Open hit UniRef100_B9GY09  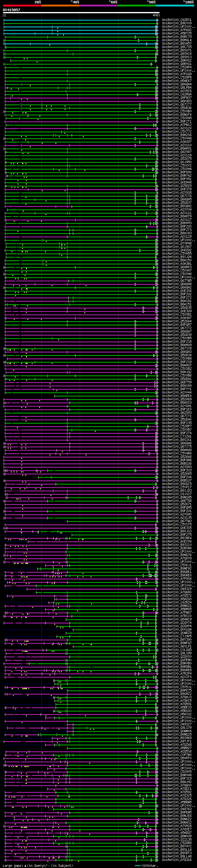pos(176,23)
